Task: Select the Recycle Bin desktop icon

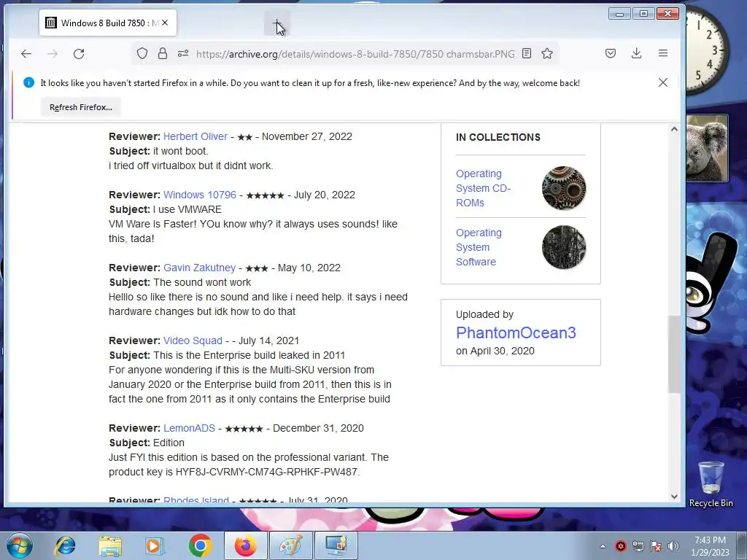Action: 711,484
